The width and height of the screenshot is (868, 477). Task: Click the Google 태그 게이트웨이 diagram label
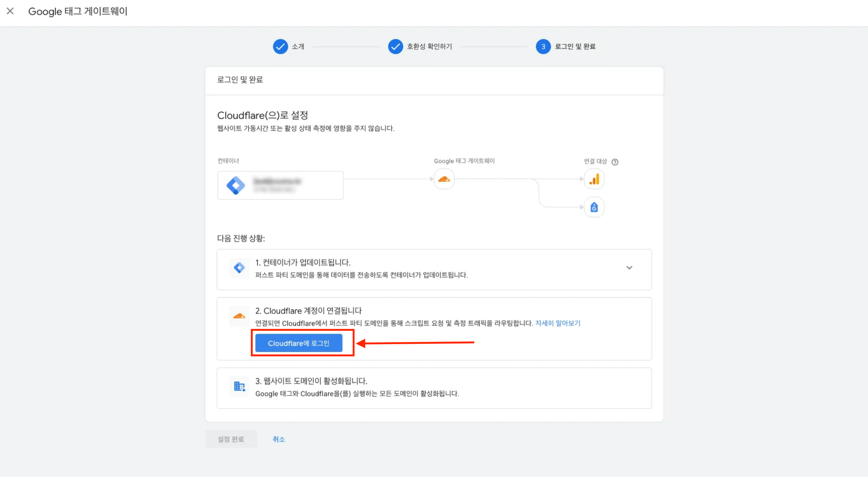click(x=464, y=161)
